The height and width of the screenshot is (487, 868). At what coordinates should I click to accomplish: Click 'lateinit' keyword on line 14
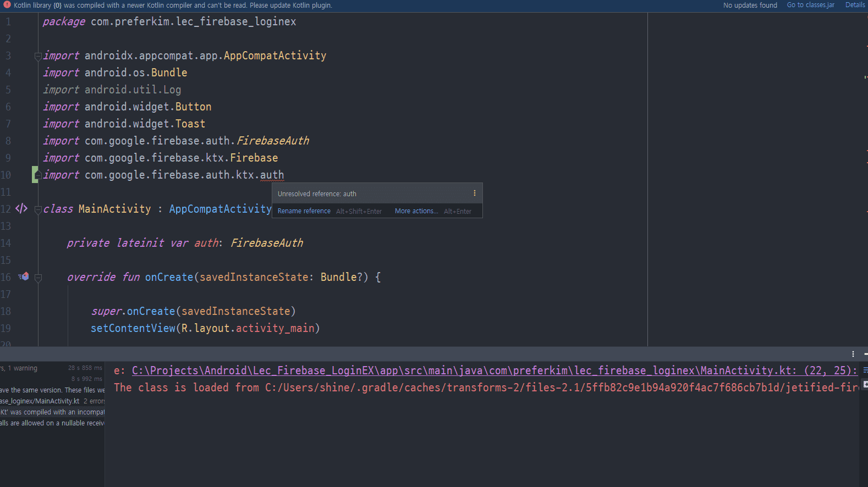tap(140, 243)
